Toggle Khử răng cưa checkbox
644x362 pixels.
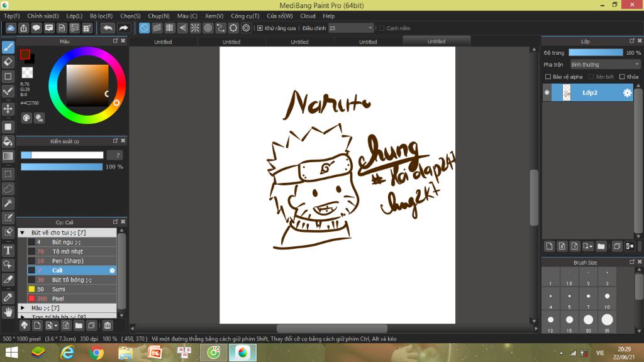point(260,28)
